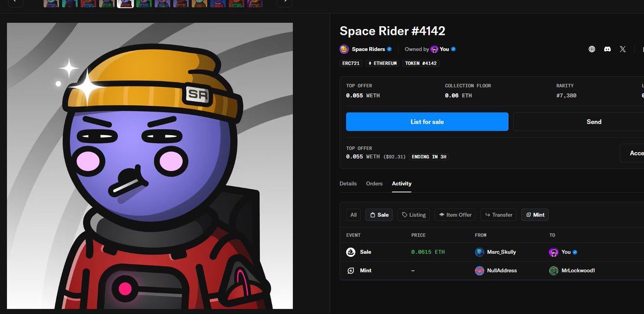Image resolution: width=644 pixels, height=314 pixels.
Task: Click the Space Riders collection avatar
Action: click(x=344, y=49)
